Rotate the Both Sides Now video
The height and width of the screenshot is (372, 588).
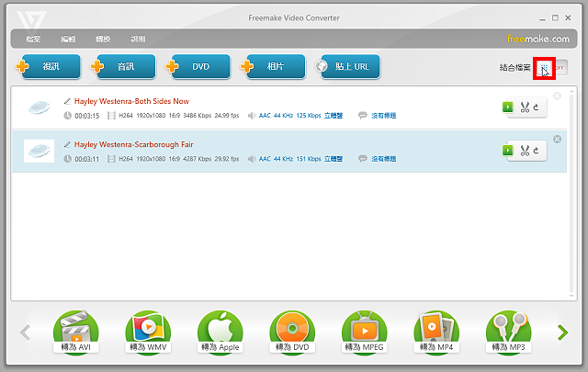(x=537, y=107)
